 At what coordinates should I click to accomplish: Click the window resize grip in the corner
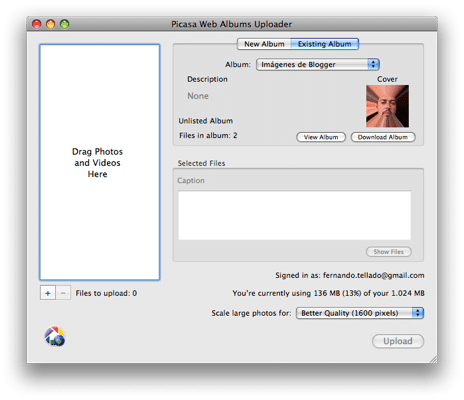click(433, 359)
